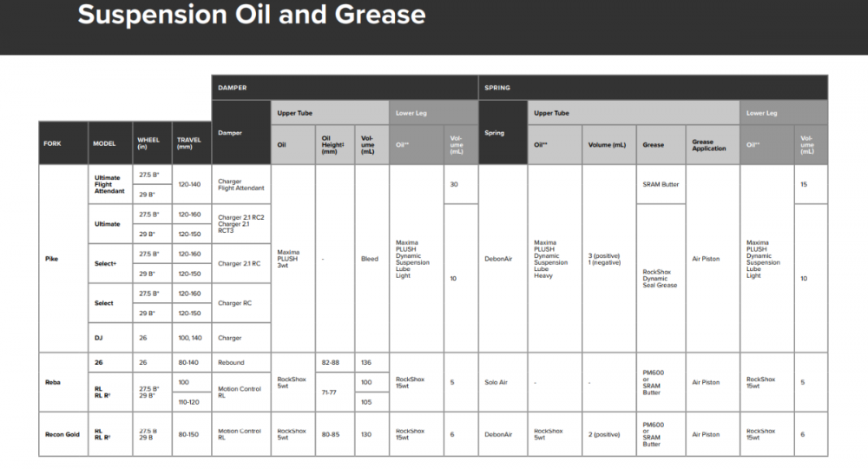Click 'Lower Leg' header under SPRING
Screen dimensions: 868x469
pyautogui.click(x=784, y=113)
